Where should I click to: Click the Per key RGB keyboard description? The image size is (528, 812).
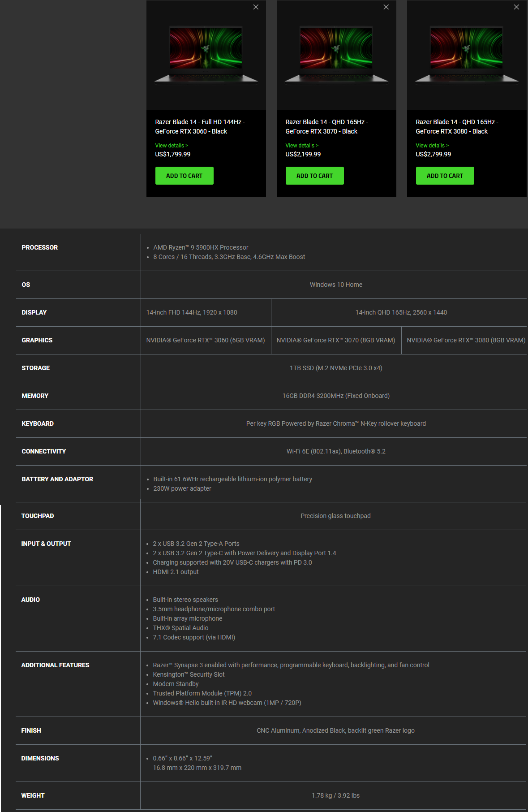pyautogui.click(x=336, y=423)
